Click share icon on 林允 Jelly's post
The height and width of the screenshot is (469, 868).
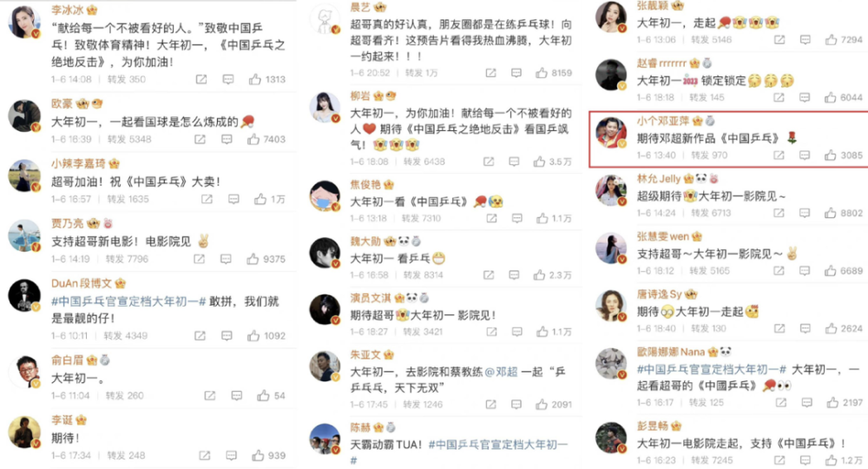click(779, 213)
